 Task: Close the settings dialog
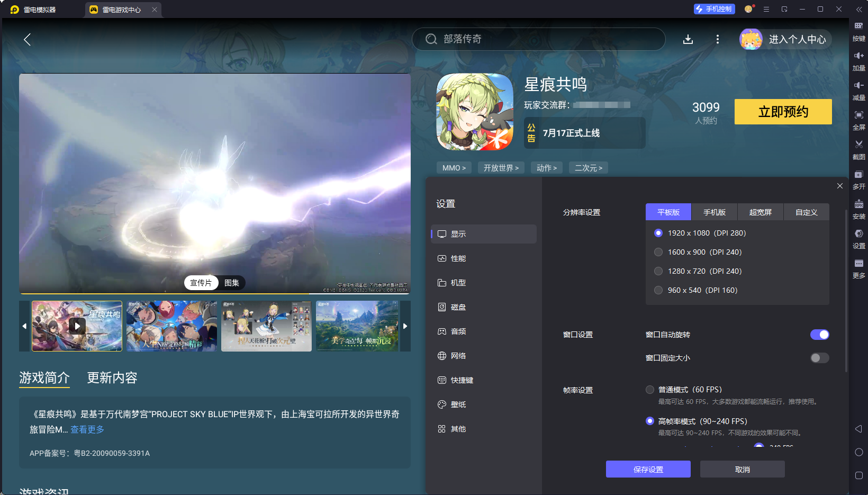pos(840,186)
